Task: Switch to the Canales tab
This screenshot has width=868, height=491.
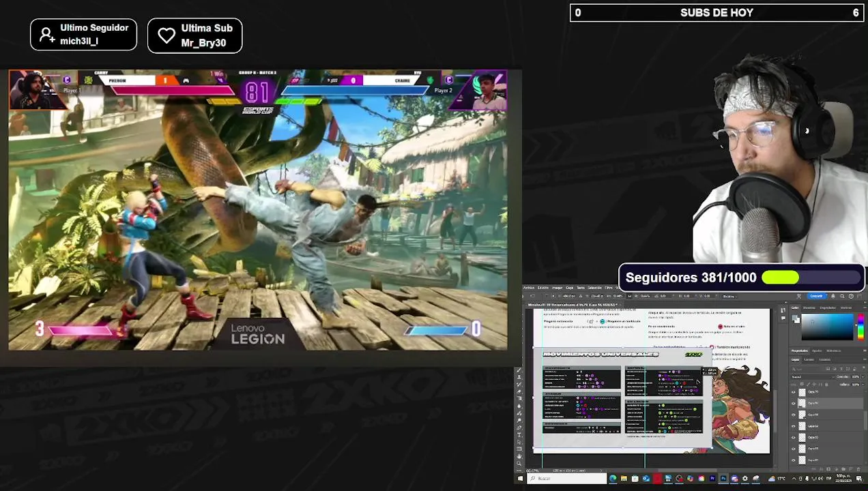Action: [809, 359]
